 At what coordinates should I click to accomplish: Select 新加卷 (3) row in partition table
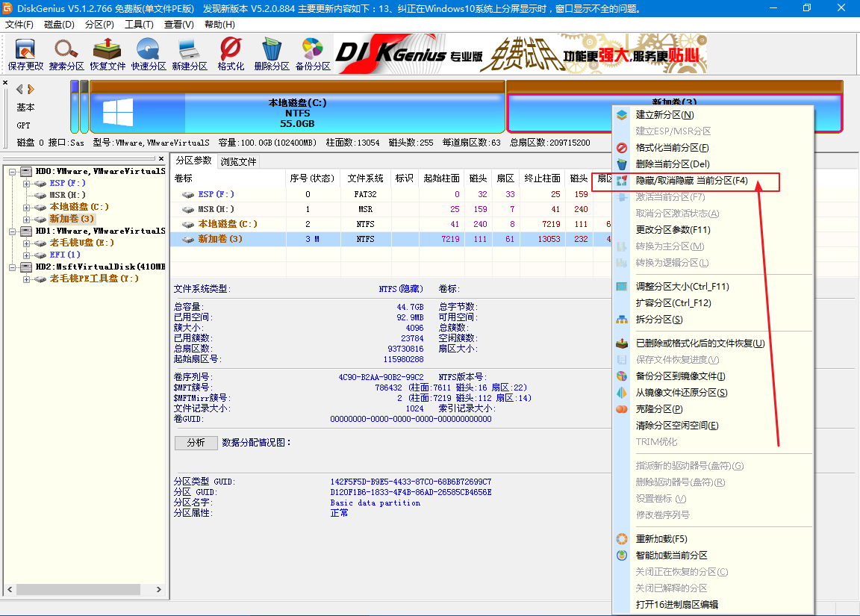(x=390, y=239)
